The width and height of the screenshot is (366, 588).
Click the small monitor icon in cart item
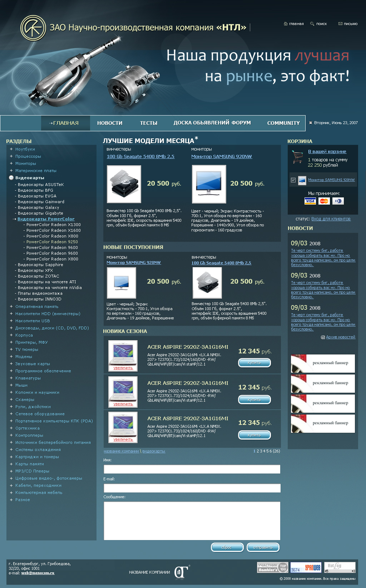302,180
